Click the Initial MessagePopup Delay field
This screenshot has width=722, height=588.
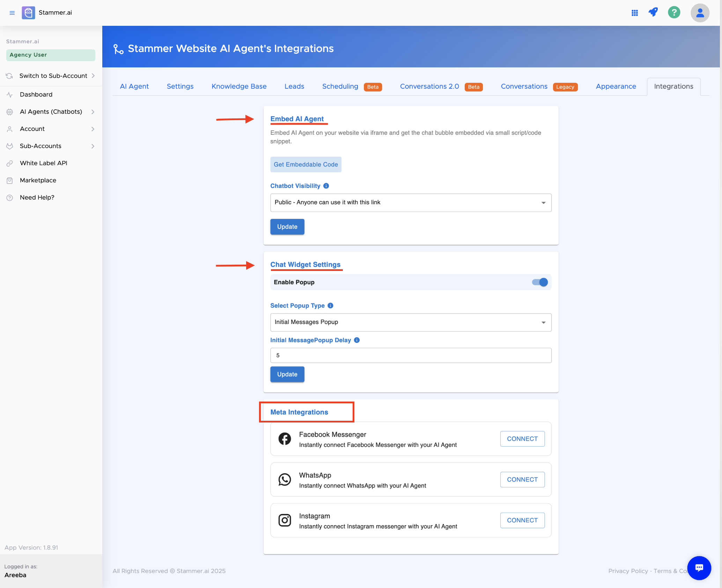click(411, 355)
